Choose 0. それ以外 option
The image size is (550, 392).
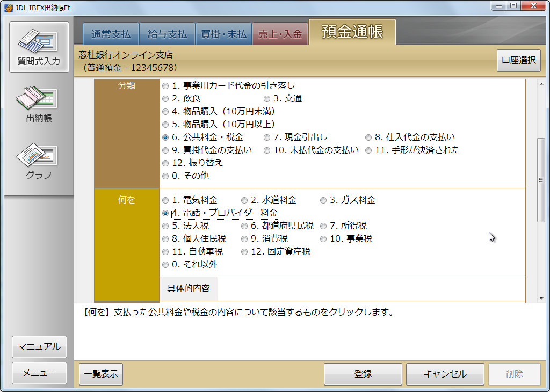point(165,265)
